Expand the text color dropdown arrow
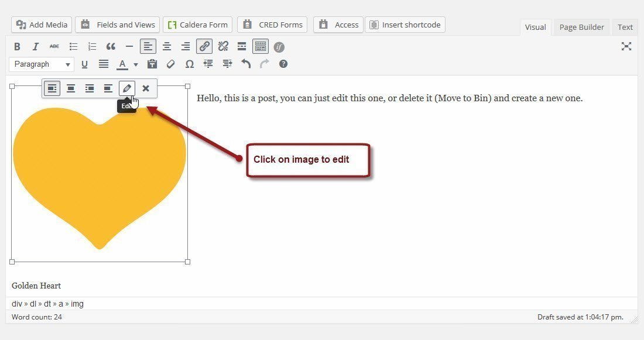This screenshot has height=340, width=644. coord(136,64)
